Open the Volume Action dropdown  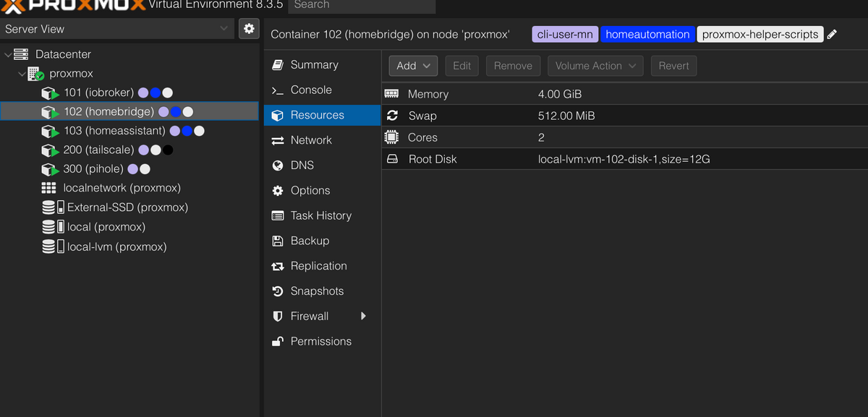coord(595,66)
